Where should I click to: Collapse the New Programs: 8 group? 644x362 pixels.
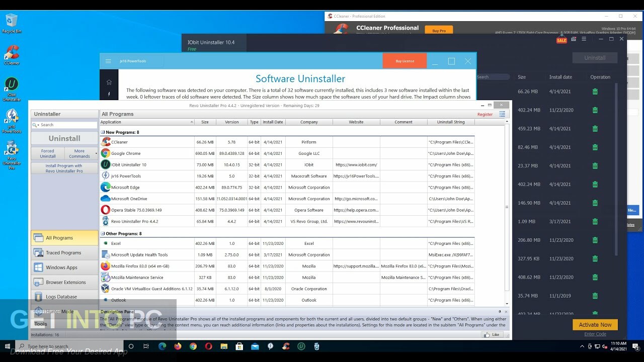point(103,132)
